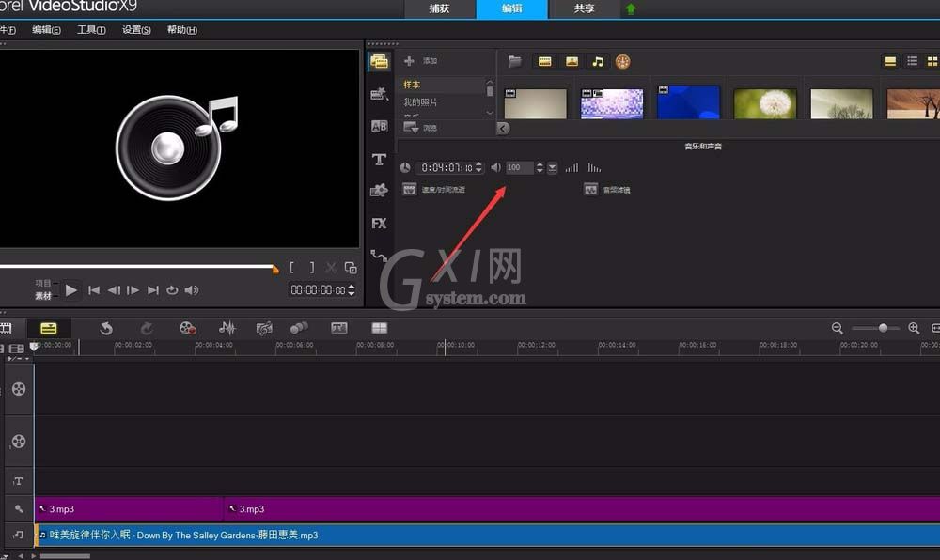Click the Fade-in icon beside volume
The image size is (940, 560).
click(x=572, y=167)
